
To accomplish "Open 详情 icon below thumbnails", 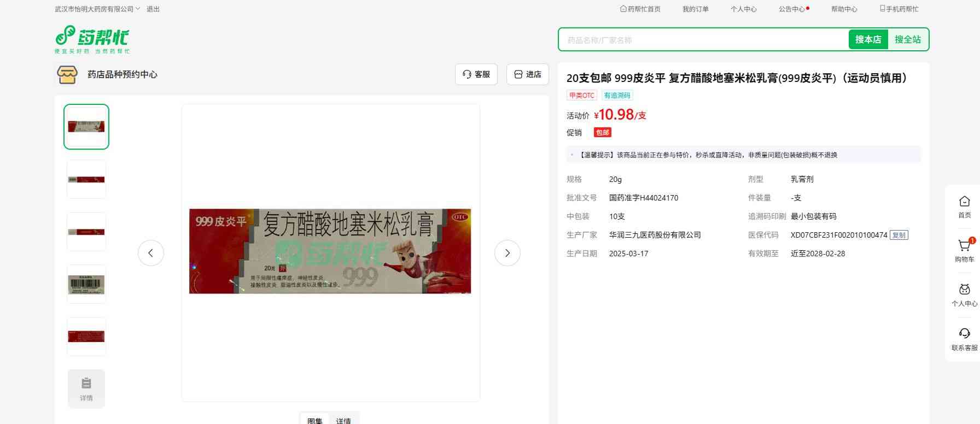I will [86, 388].
